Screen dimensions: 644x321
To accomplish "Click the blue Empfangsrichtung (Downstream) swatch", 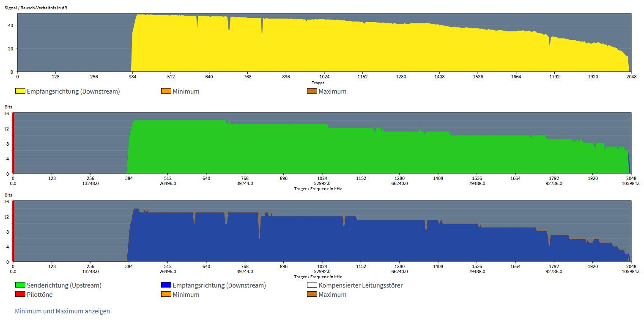I will pos(166,285).
